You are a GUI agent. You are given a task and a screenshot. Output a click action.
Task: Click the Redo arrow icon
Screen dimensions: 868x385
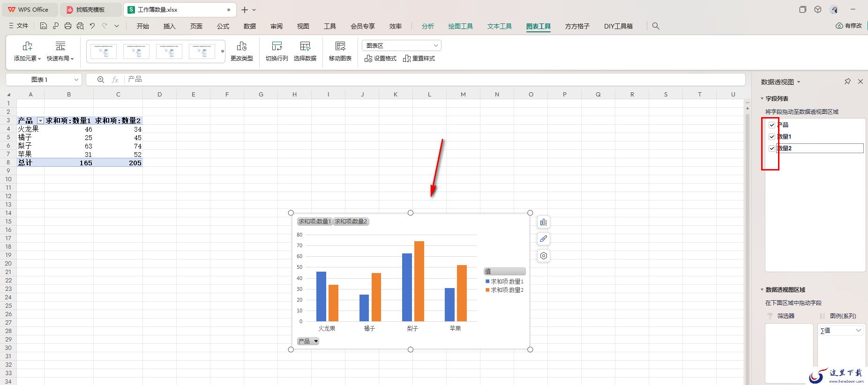tap(105, 26)
